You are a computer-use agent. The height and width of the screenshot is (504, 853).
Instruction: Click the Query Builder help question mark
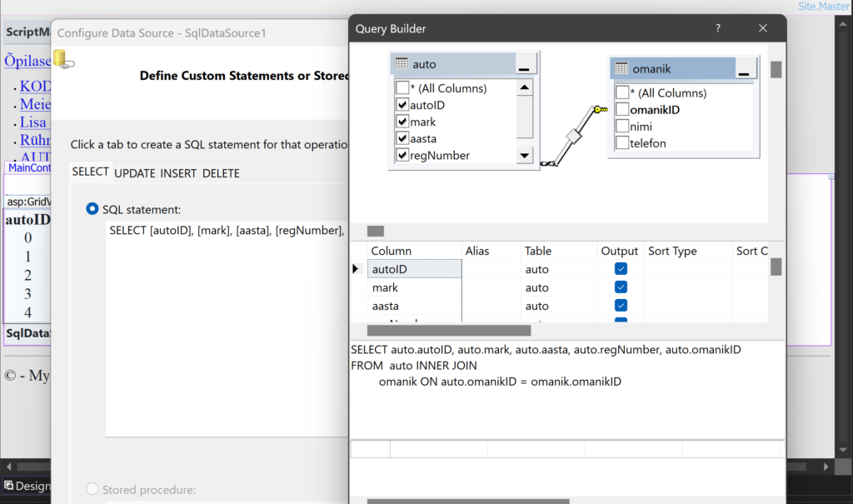click(x=718, y=28)
